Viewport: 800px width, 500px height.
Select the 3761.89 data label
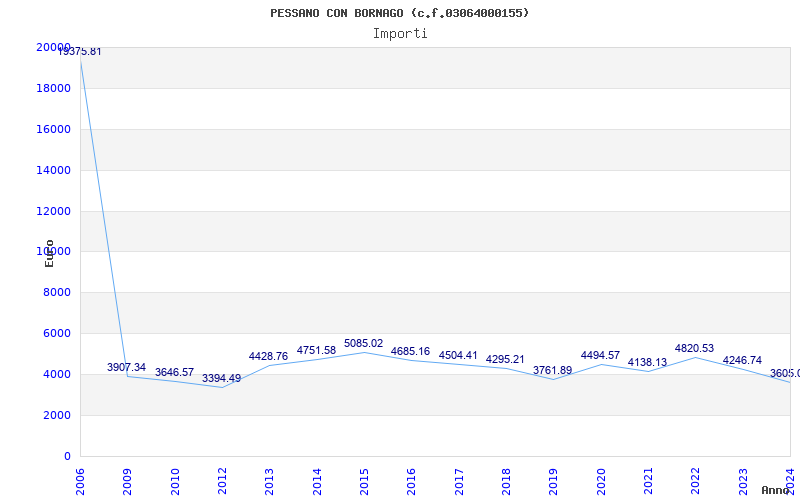pos(553,370)
